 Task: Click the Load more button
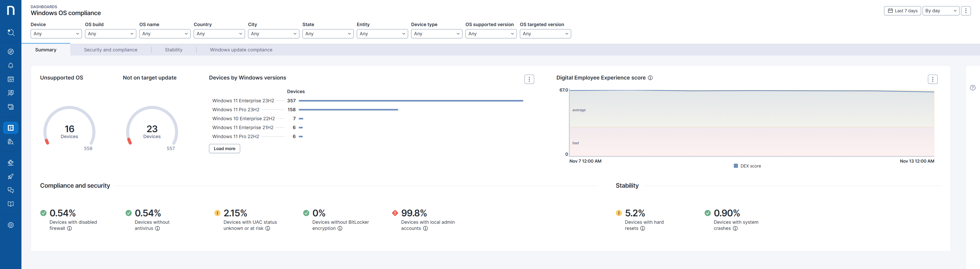pos(224,149)
